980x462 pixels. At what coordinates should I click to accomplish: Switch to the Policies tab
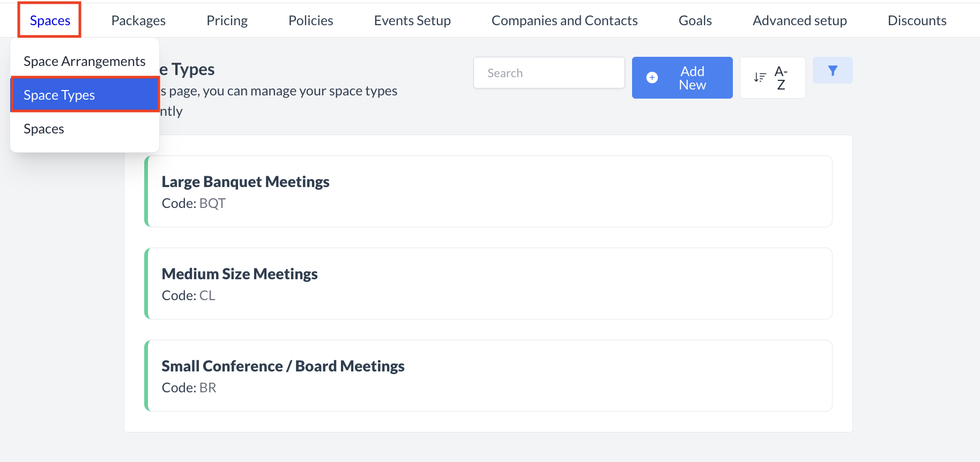point(310,20)
